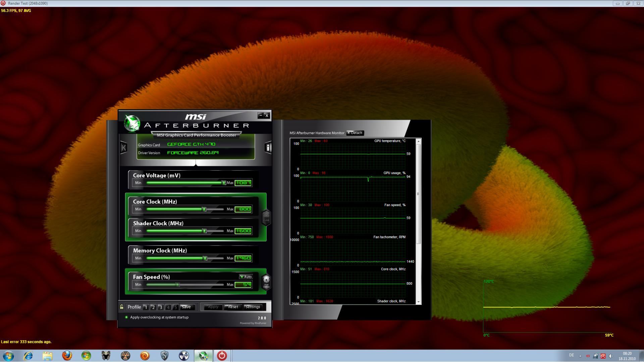This screenshot has width=644, height=362.
Task: Open the volume speaker tray icon
Action: coord(611,356)
